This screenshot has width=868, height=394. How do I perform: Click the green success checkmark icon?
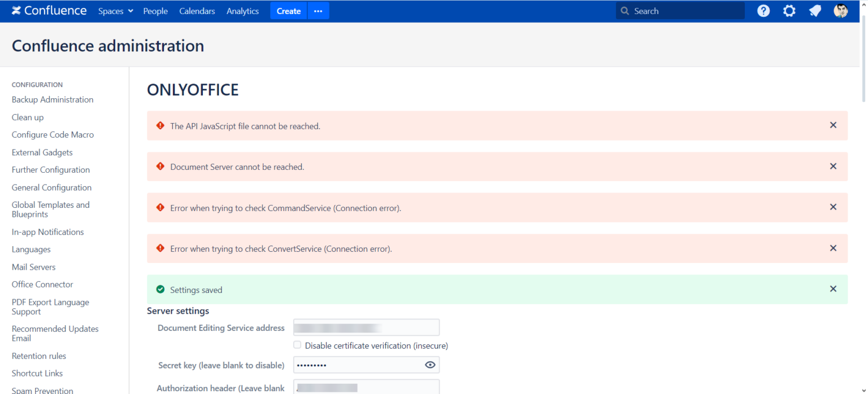tap(160, 289)
